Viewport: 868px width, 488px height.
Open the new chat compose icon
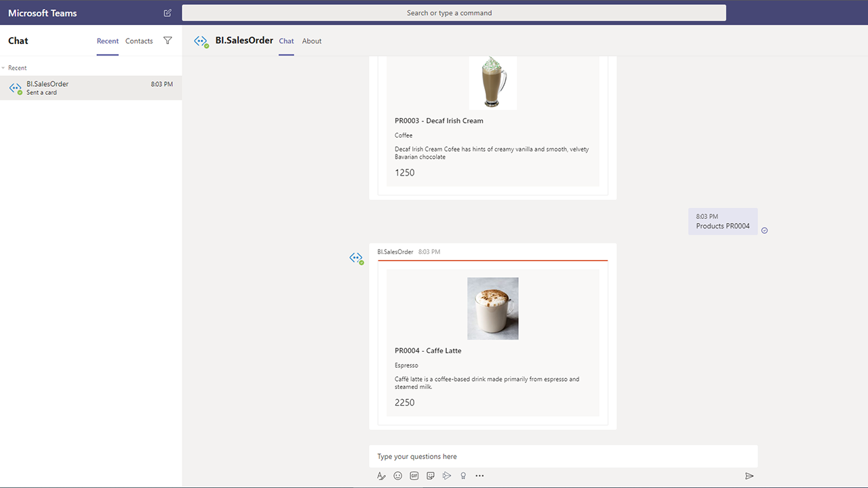pos(167,13)
